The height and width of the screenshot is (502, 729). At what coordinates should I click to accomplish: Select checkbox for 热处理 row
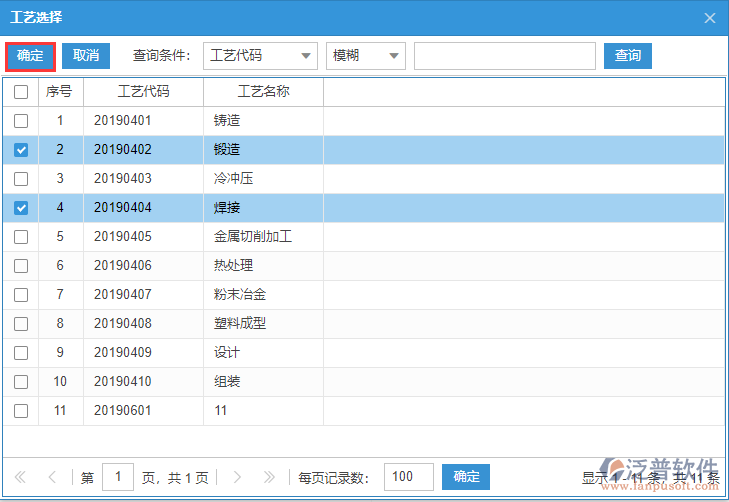pos(21,266)
